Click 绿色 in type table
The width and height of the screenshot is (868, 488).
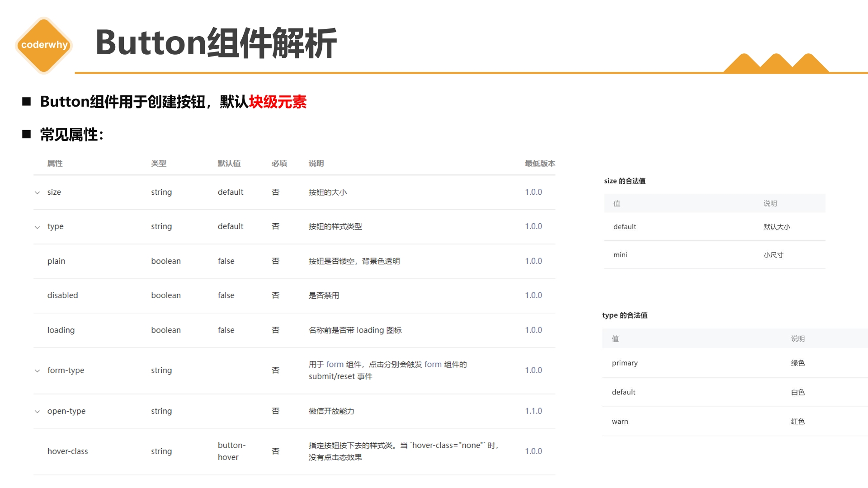point(798,363)
